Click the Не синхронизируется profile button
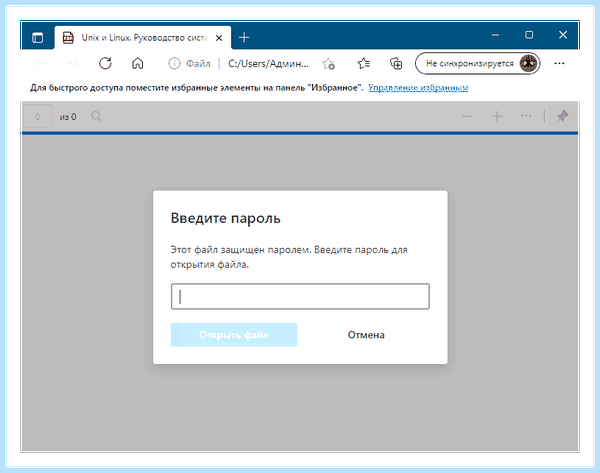The width and height of the screenshot is (600, 473). (x=477, y=63)
